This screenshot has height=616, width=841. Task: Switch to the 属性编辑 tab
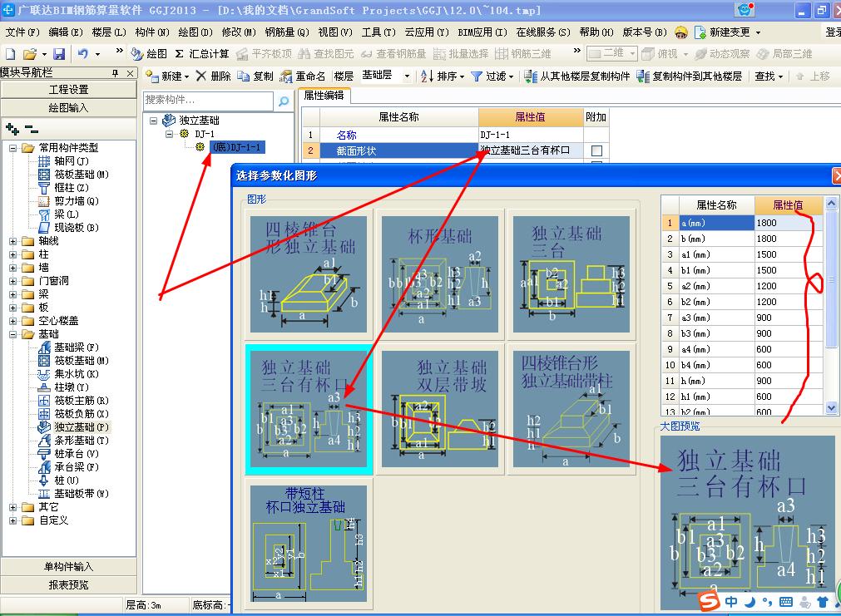(324, 96)
